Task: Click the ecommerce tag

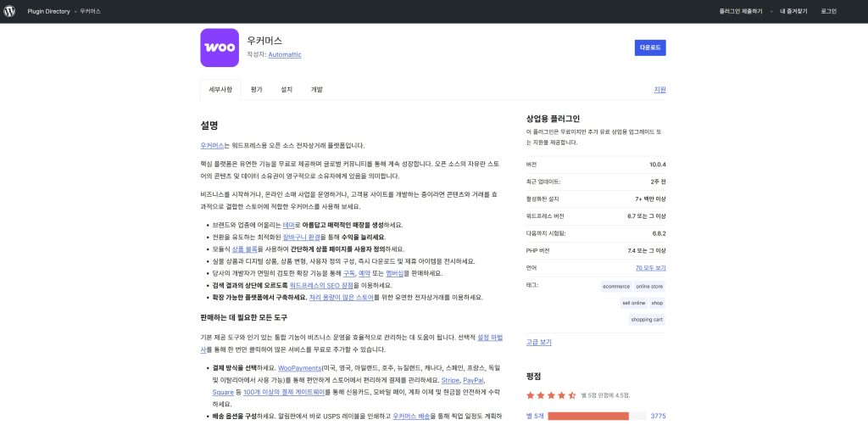Action: coord(616,287)
